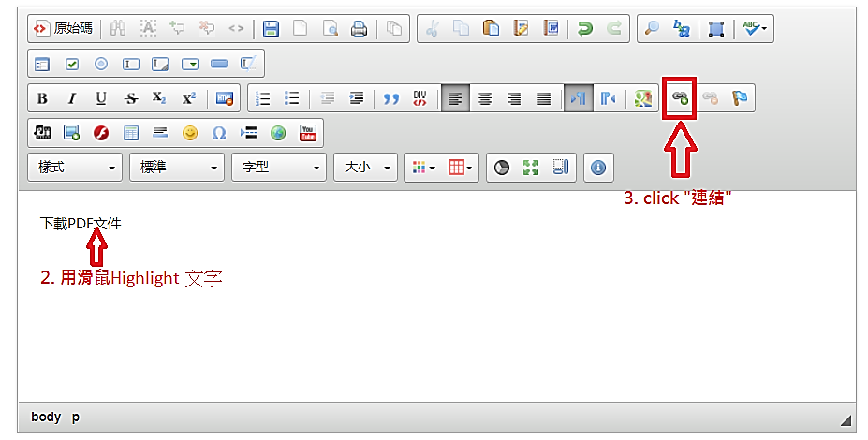Open the smiley emoticon picker
Image resolution: width=868 pixels, height=440 pixels.
click(190, 133)
